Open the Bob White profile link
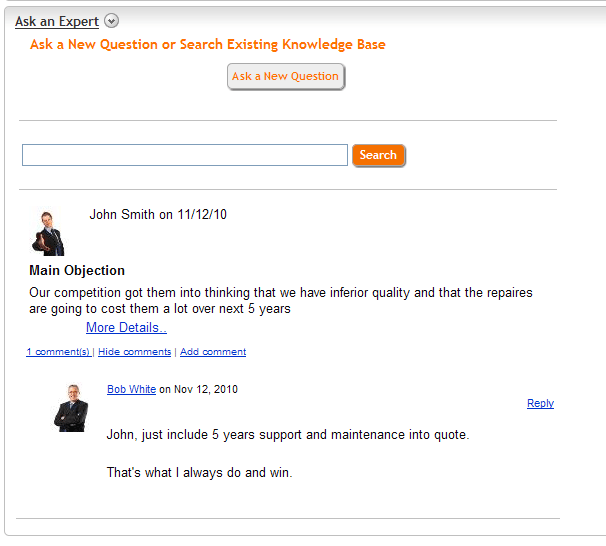Screen dimensions: 606x546 coord(131,390)
